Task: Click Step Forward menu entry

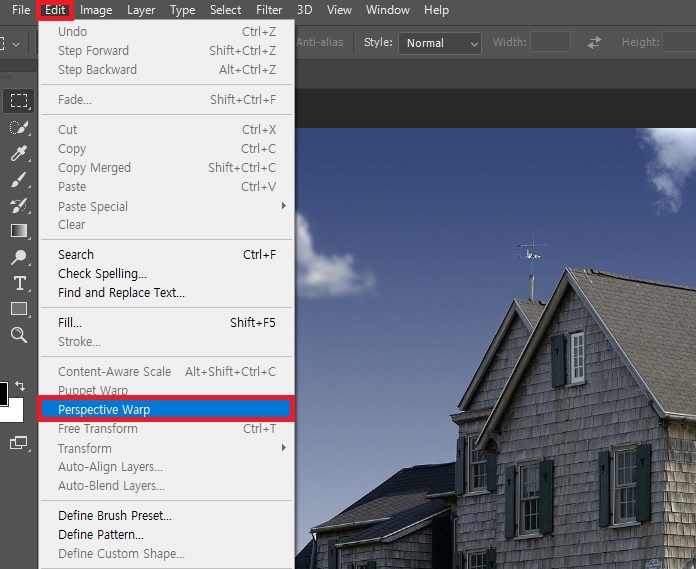Action: [x=167, y=51]
